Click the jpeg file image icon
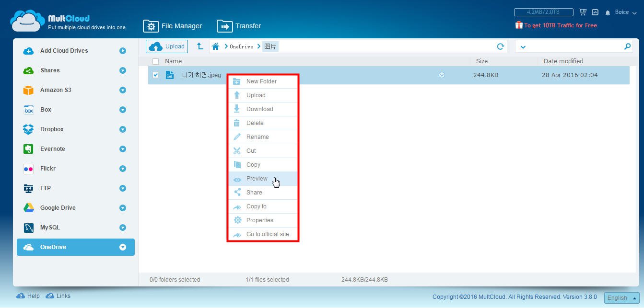This screenshot has width=644, height=308. point(169,75)
